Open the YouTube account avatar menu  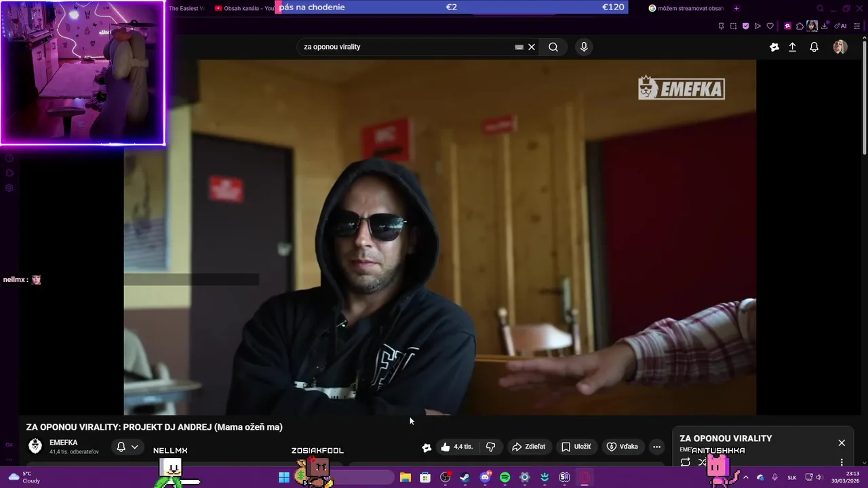tap(840, 47)
